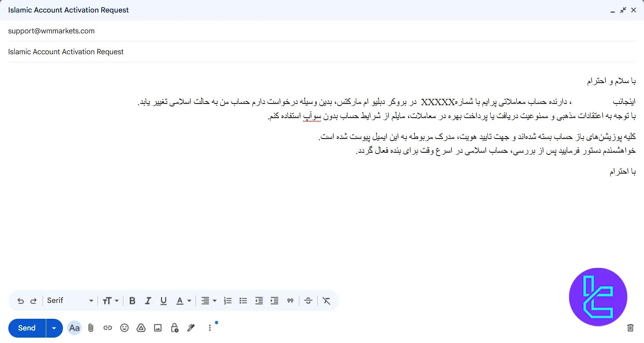This screenshot has height=343, width=644.
Task: Discard the draft with the trash icon
Action: [x=630, y=328]
